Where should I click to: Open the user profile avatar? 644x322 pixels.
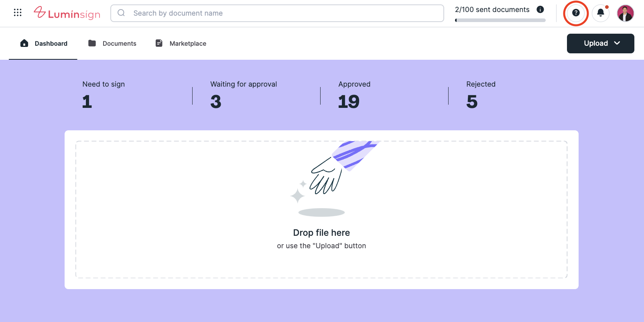pos(625,13)
